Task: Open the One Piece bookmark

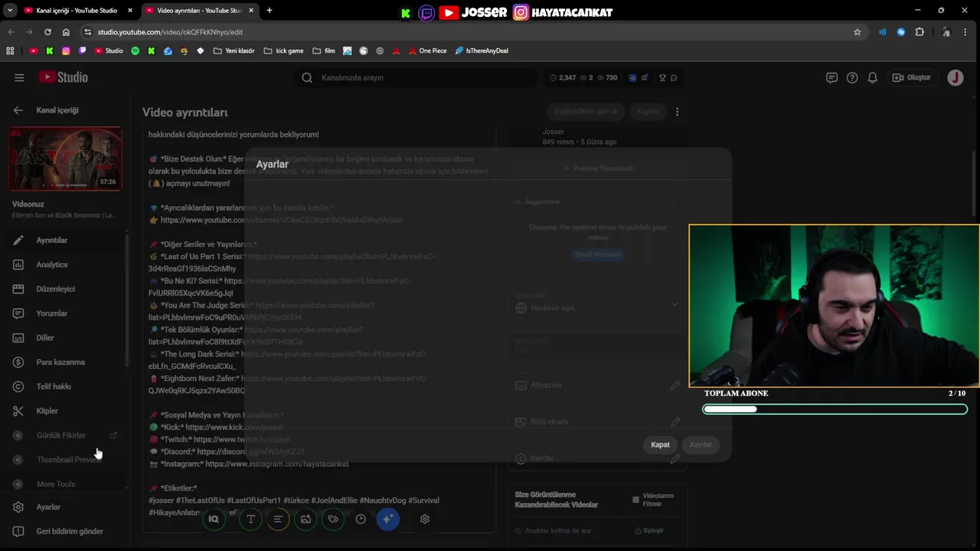Action: click(x=426, y=51)
